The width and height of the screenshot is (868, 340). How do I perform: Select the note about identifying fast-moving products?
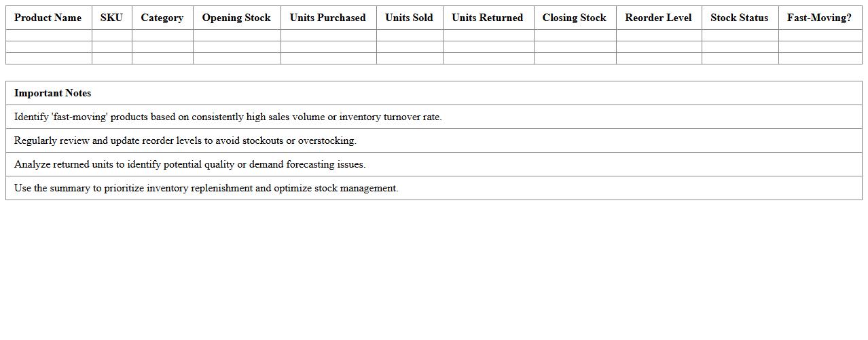228,117
